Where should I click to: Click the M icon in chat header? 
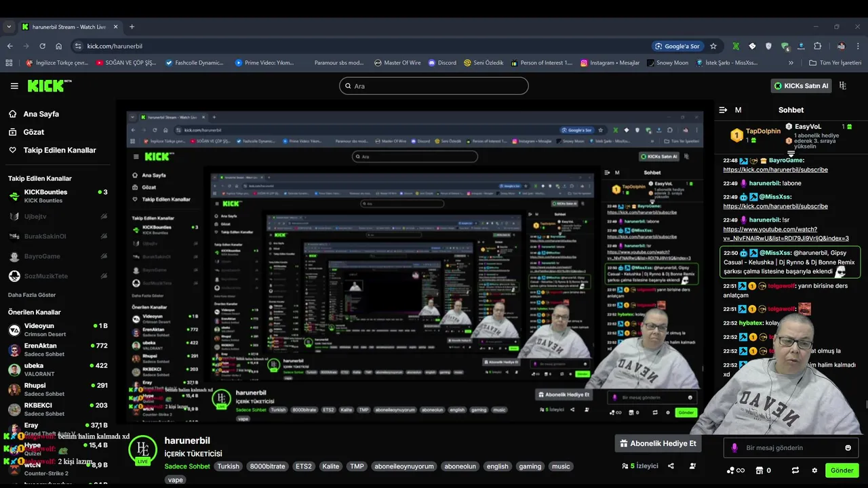click(738, 110)
